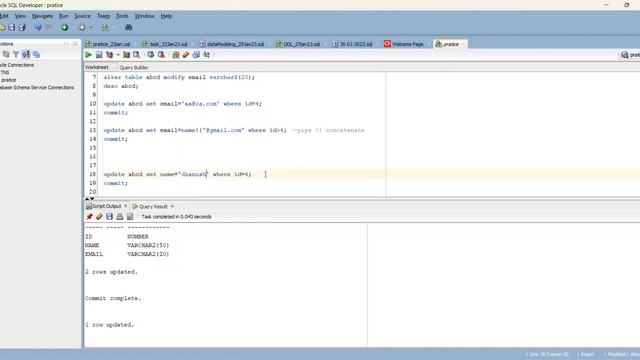
Task: Click the SQL Tuning Advisor icon
Action: point(136,55)
